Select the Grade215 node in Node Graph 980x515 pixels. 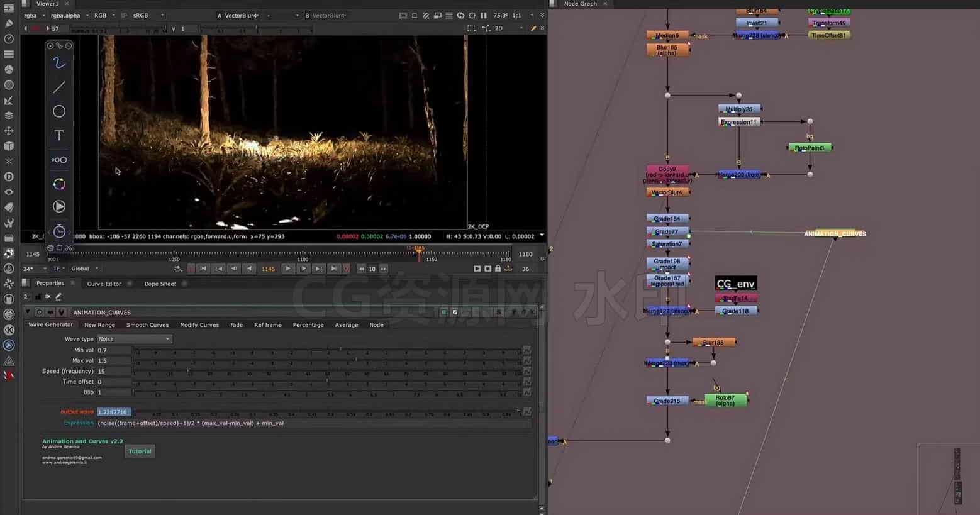667,401
